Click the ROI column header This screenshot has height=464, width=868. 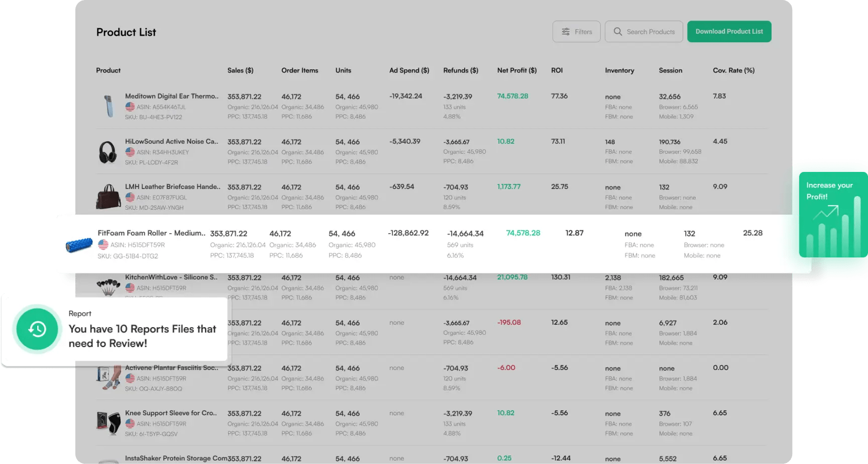557,70
